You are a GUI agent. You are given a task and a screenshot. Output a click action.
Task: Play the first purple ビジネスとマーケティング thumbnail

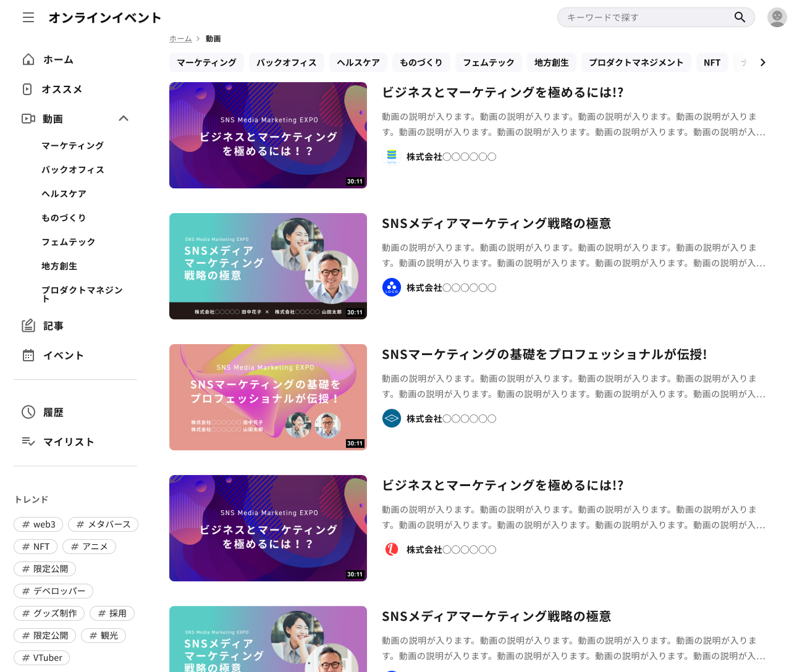[x=268, y=135]
